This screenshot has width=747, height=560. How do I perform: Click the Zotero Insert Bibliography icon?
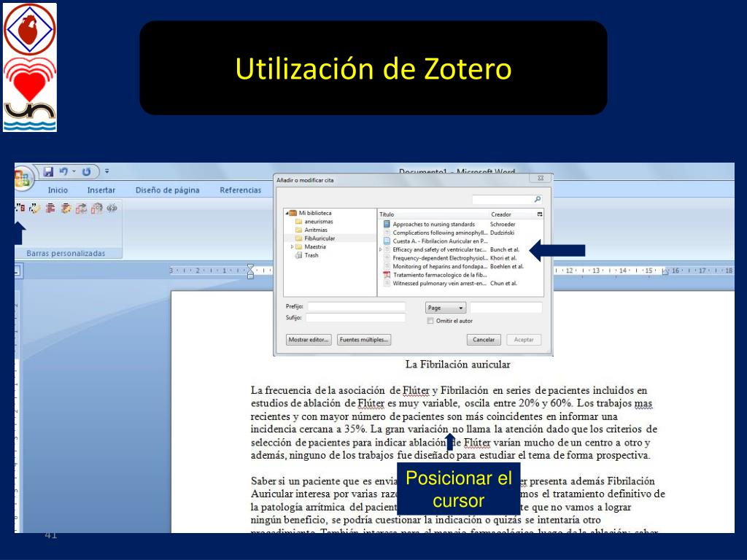pos(50,208)
